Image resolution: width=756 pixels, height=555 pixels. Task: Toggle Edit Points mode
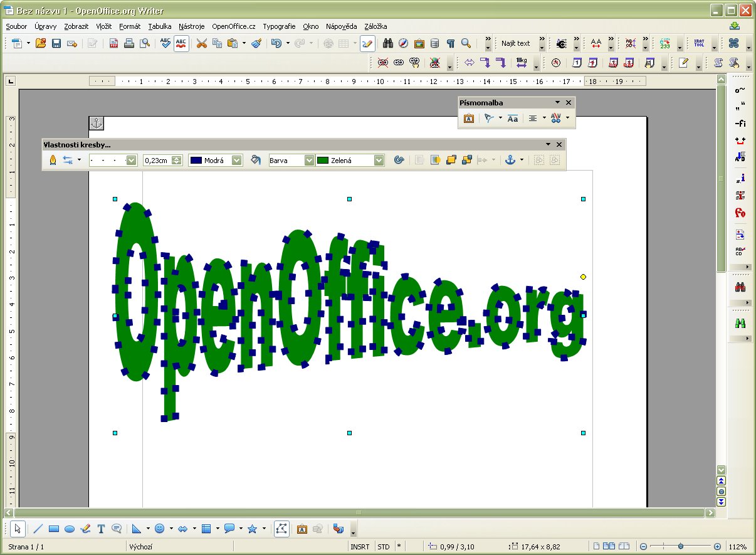(282, 529)
